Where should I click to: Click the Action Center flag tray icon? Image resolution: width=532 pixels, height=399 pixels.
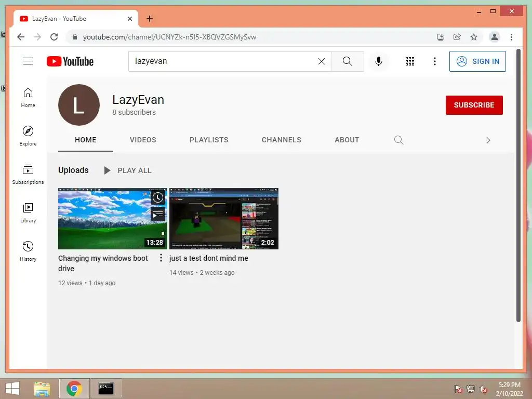pos(458,389)
